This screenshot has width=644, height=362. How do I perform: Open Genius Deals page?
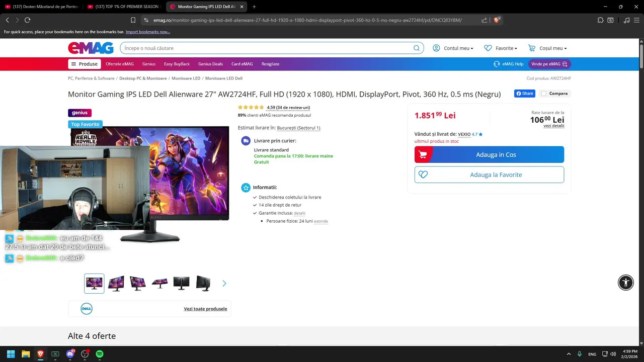210,64
